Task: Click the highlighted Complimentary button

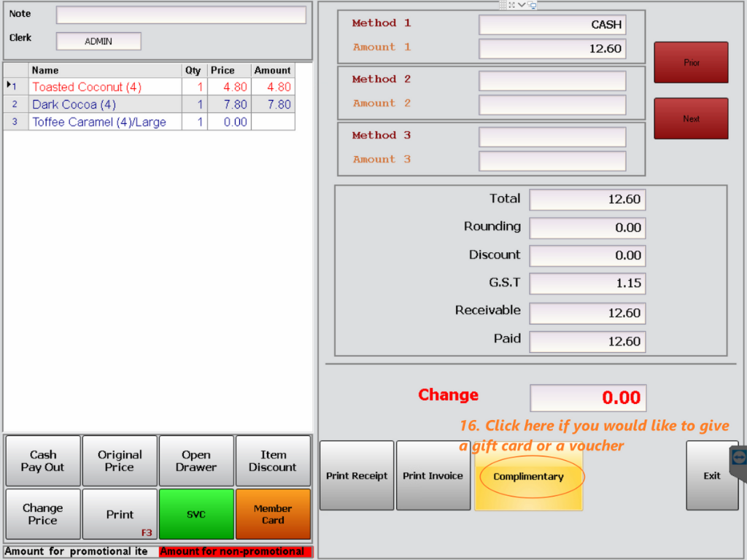Action: click(529, 475)
